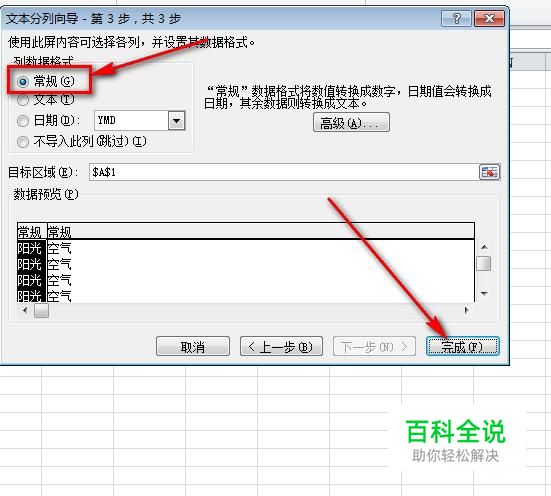Click the 完成(F) button

[x=462, y=347]
